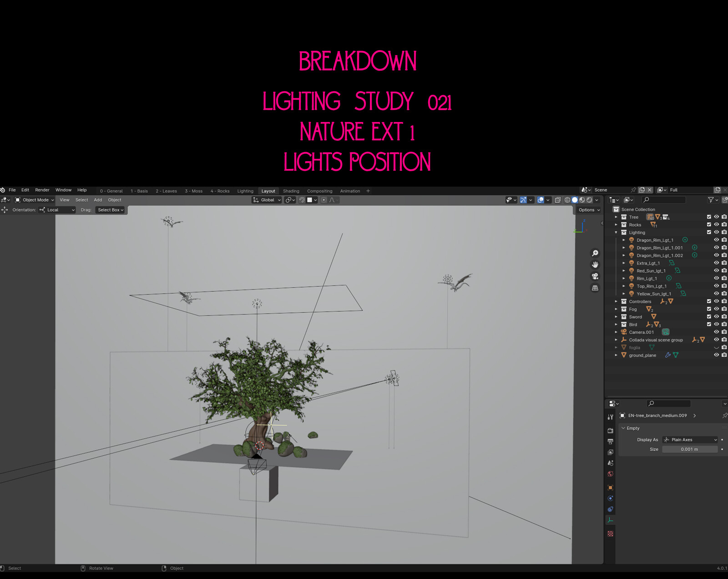Viewport: 728px width, 579px height.
Task: Expand Top_Rim_Lgt_1 in outliner
Action: click(624, 286)
